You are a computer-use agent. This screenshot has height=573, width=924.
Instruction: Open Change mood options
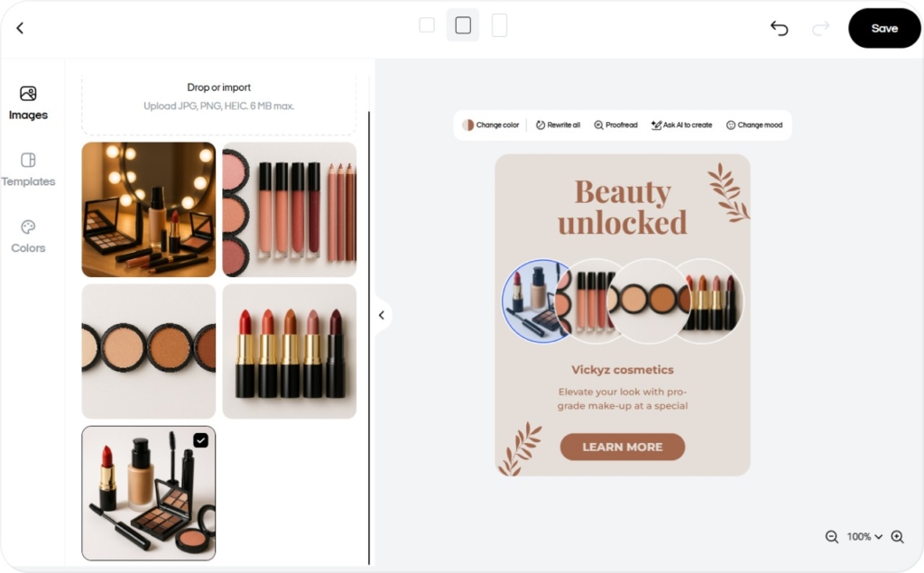[x=754, y=125]
